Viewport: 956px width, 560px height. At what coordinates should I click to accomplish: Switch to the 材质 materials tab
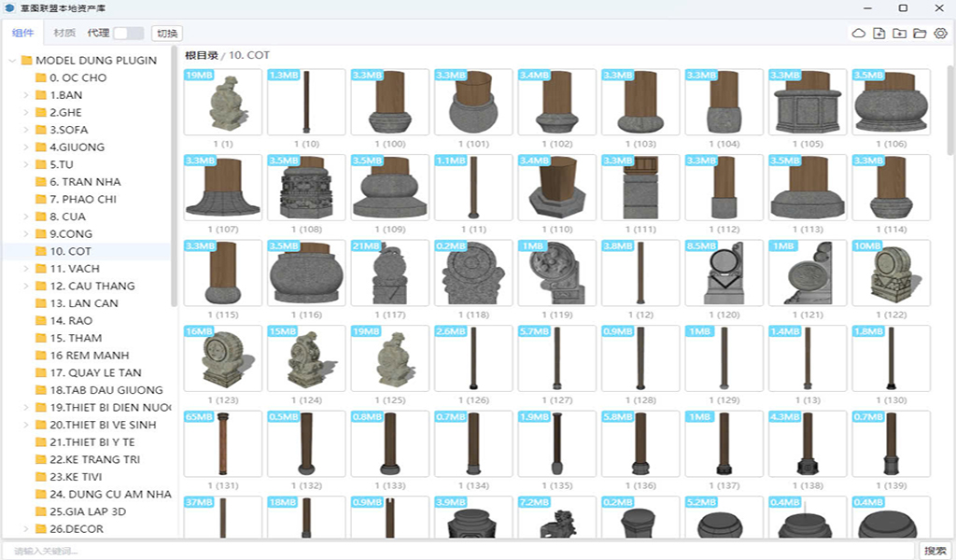64,34
